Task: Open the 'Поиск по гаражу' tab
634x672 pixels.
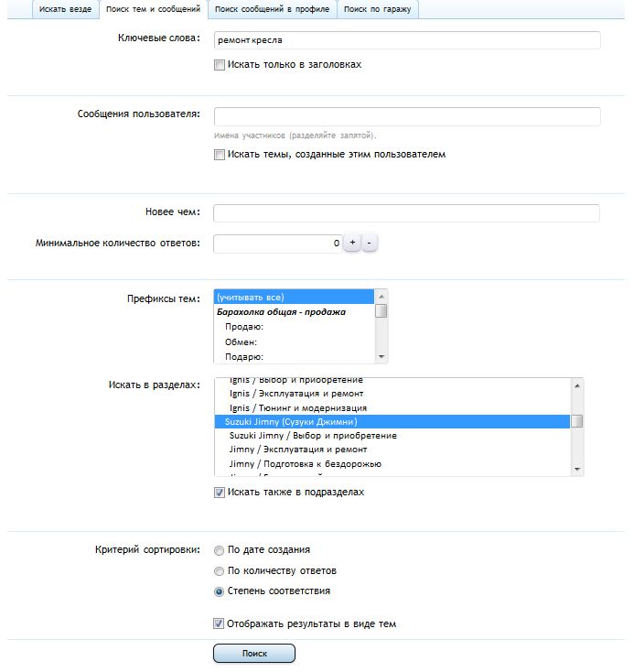Action: point(379,9)
